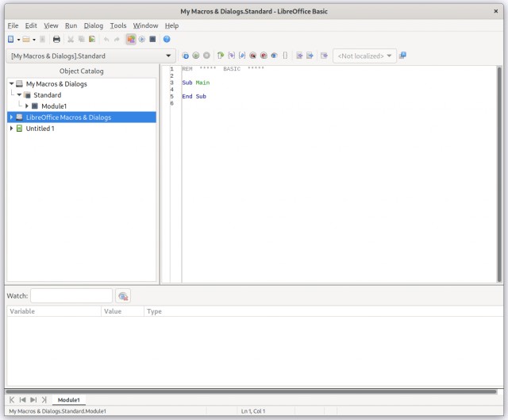Click 'Ln 1, Col 1' in status bar
508x420 pixels.
(x=253, y=411)
